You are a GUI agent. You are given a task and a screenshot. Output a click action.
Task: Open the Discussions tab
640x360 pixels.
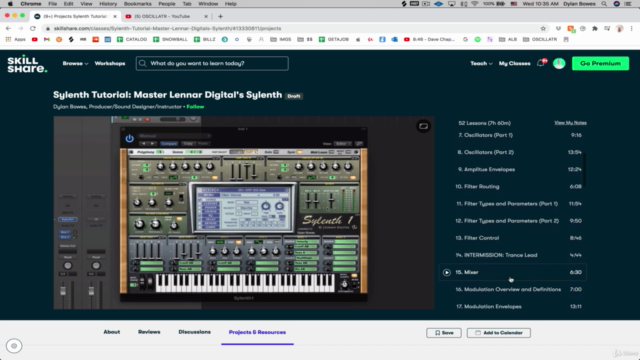click(194, 332)
